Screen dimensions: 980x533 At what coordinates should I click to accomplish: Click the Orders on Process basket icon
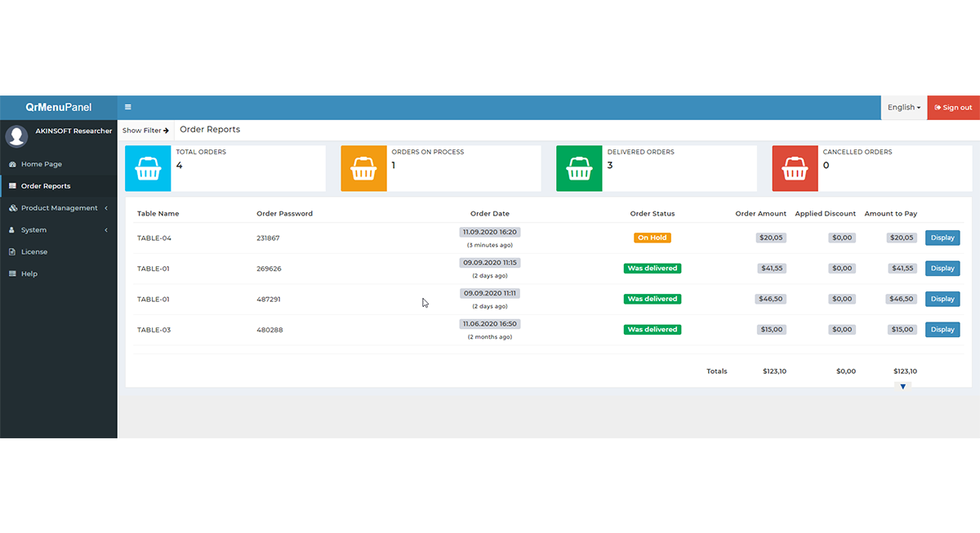coord(363,169)
